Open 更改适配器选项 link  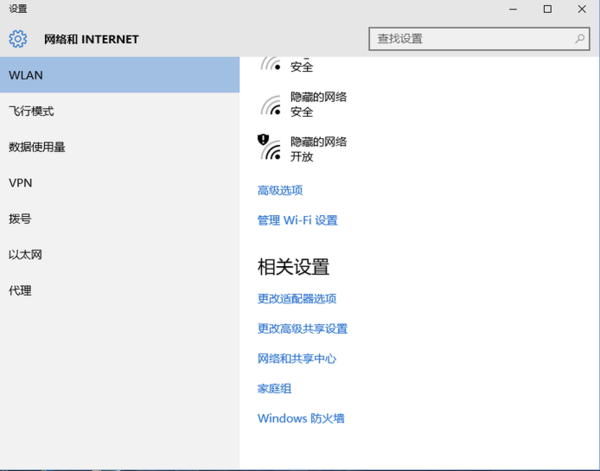coord(297,298)
